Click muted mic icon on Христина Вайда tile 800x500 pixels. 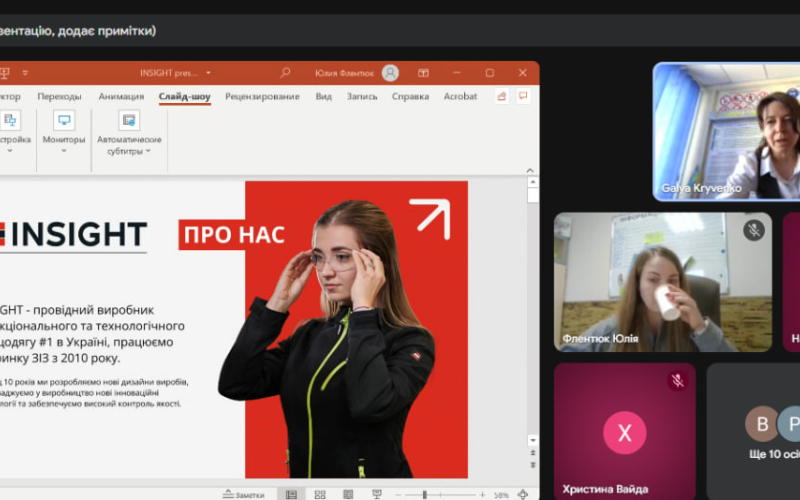[678, 381]
